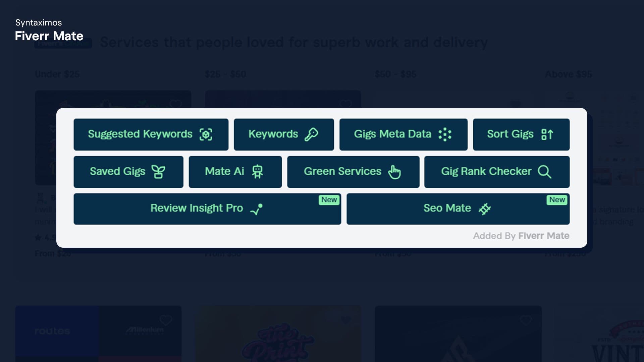Open the Seo Mate feature
Image resolution: width=644 pixels, height=362 pixels.
click(458, 209)
